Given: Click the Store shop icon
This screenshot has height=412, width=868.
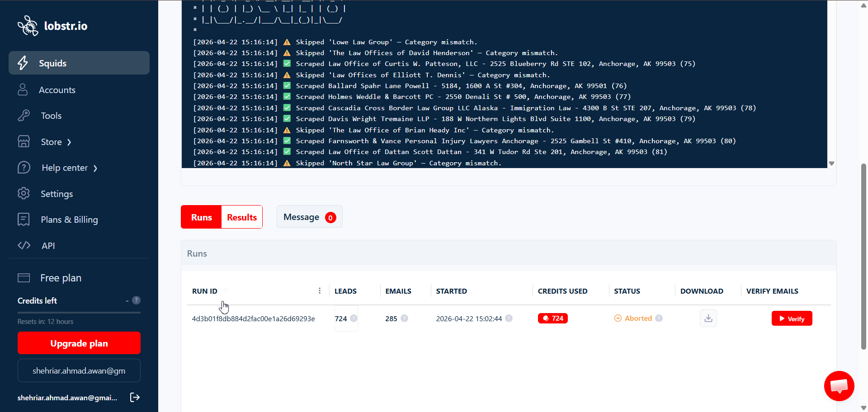Looking at the screenshot, I should click(x=24, y=141).
